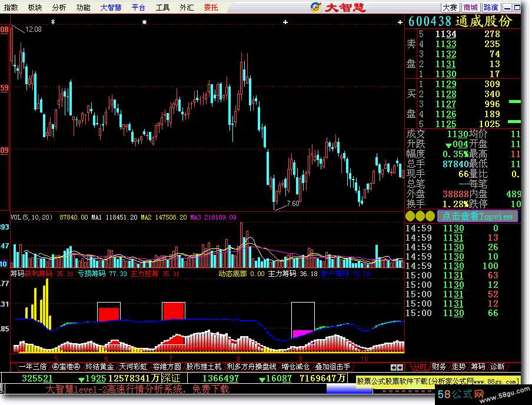Click the 深证 index label in status bar

pos(171,378)
